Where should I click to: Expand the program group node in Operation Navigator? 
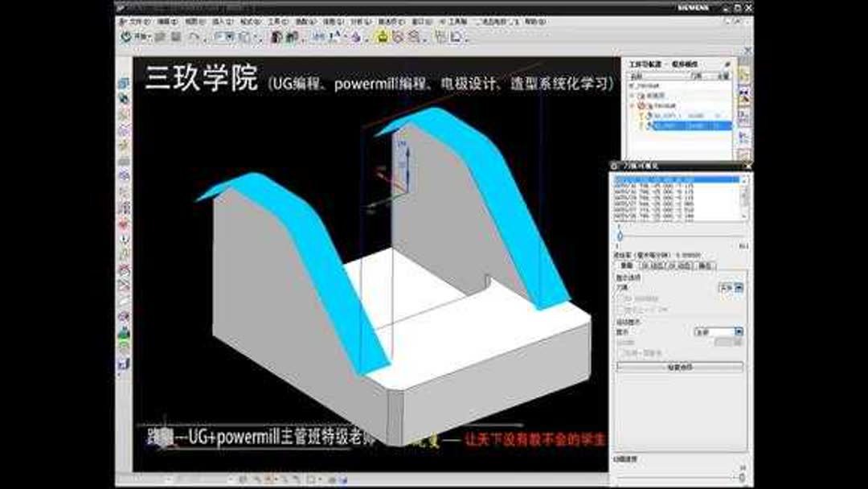[631, 104]
